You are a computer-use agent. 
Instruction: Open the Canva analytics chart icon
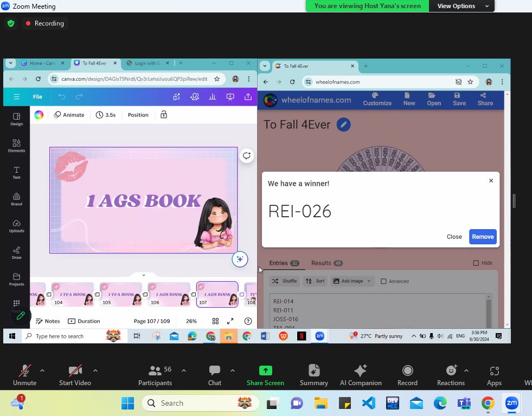(x=213, y=97)
